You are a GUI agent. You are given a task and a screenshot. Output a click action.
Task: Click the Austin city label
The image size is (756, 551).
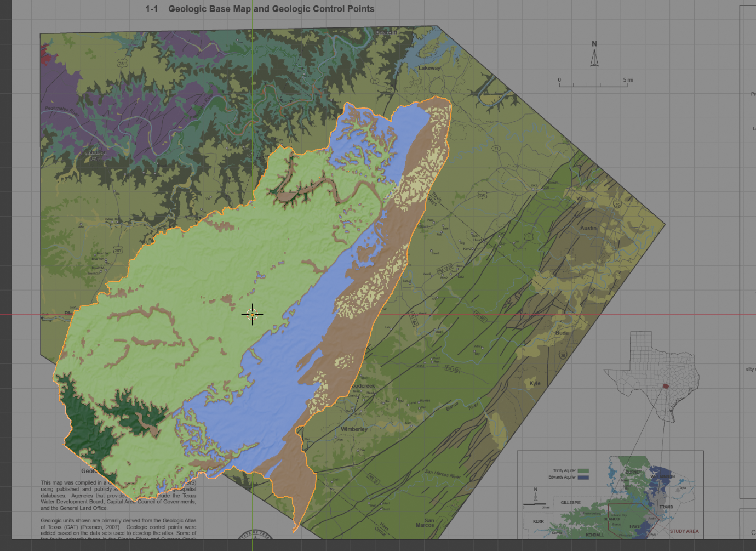tap(588, 228)
